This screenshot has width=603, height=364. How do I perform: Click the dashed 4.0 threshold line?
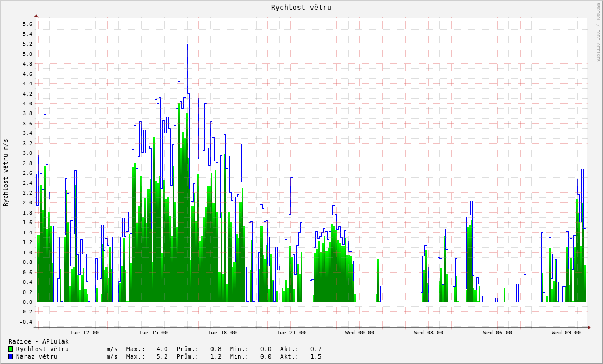tap(311, 103)
